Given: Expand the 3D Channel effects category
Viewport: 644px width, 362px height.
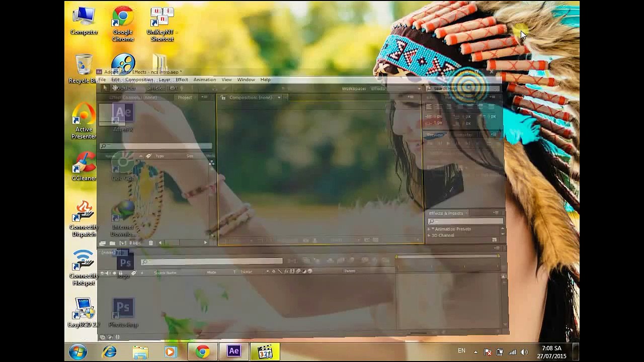Looking at the screenshot, I should tap(429, 235).
